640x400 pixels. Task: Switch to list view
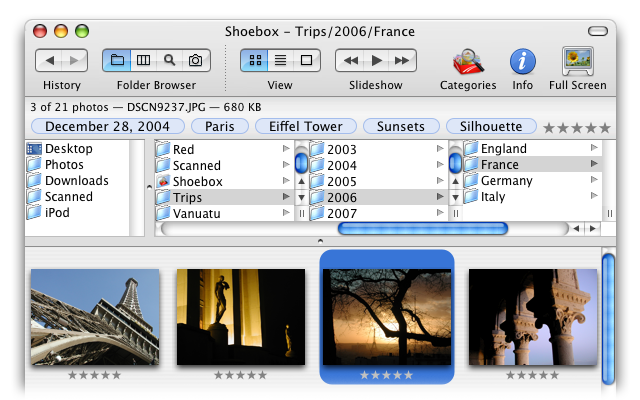280,60
